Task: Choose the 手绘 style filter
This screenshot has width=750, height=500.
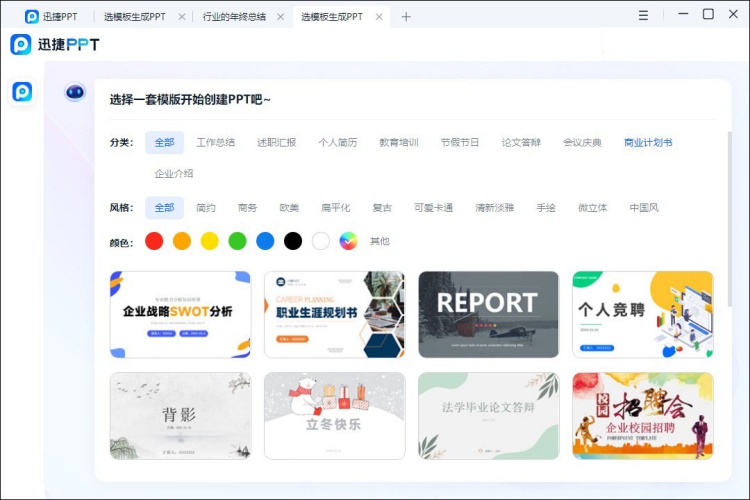Action: point(546,208)
